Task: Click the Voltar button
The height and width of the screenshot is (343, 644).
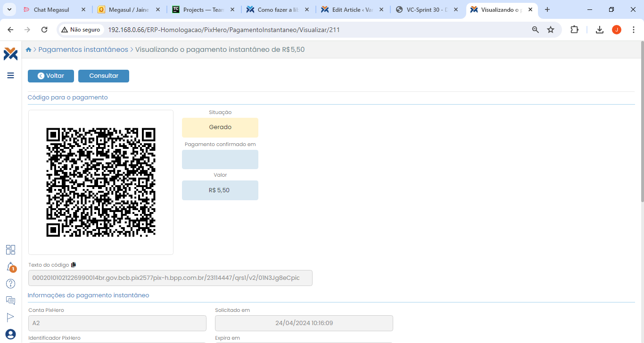Action: coord(51,76)
